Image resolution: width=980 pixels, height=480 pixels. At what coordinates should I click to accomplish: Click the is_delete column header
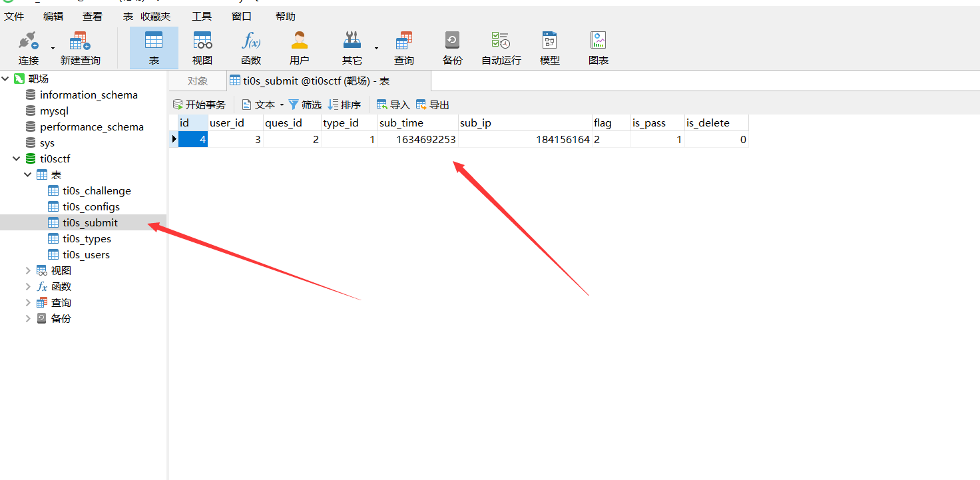point(716,123)
